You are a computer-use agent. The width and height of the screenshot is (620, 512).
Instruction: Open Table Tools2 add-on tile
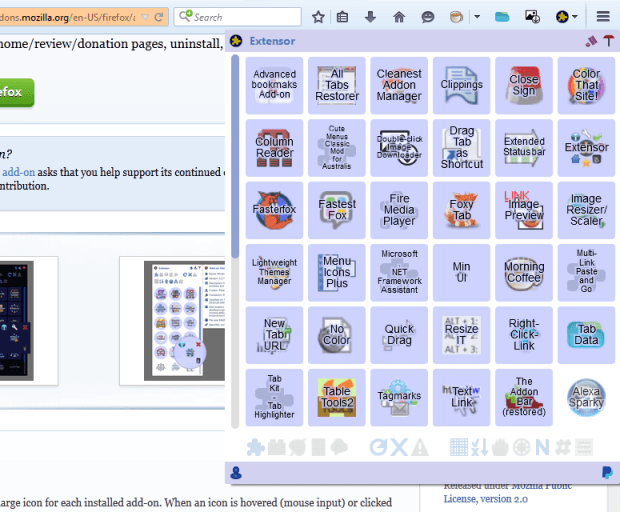337,397
